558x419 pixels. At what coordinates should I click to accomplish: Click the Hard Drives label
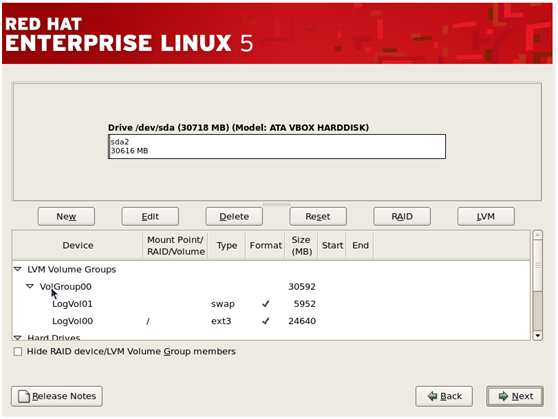click(54, 337)
